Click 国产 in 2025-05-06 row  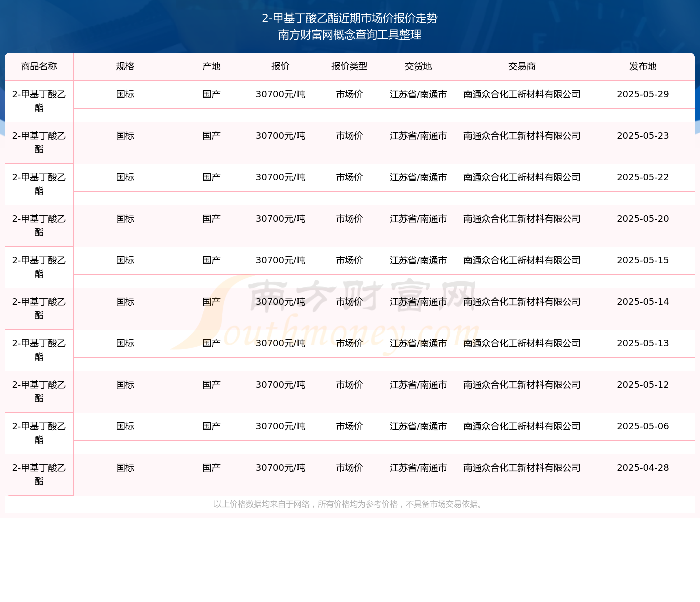click(x=212, y=426)
